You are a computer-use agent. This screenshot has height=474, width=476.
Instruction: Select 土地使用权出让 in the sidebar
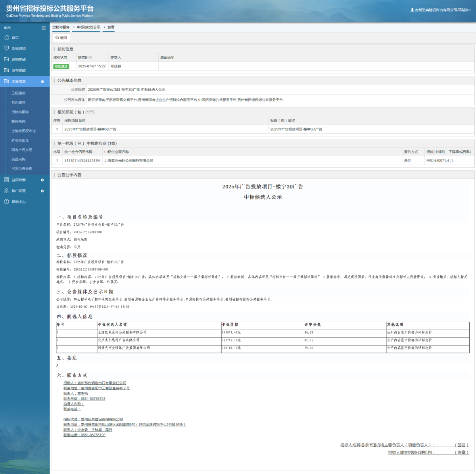pos(23,131)
